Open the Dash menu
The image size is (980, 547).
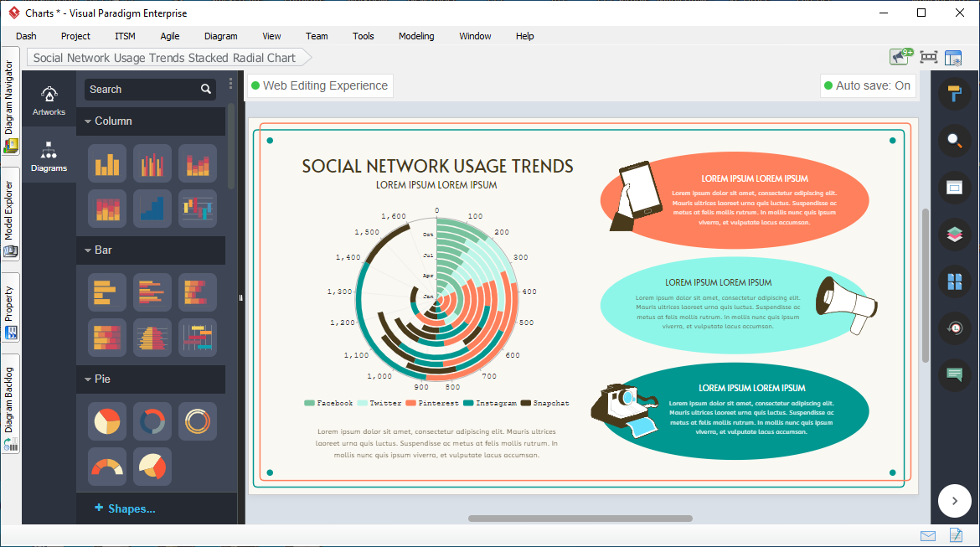[26, 36]
